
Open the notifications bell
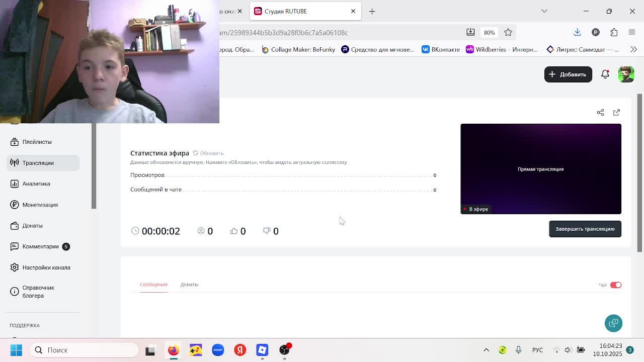(605, 74)
